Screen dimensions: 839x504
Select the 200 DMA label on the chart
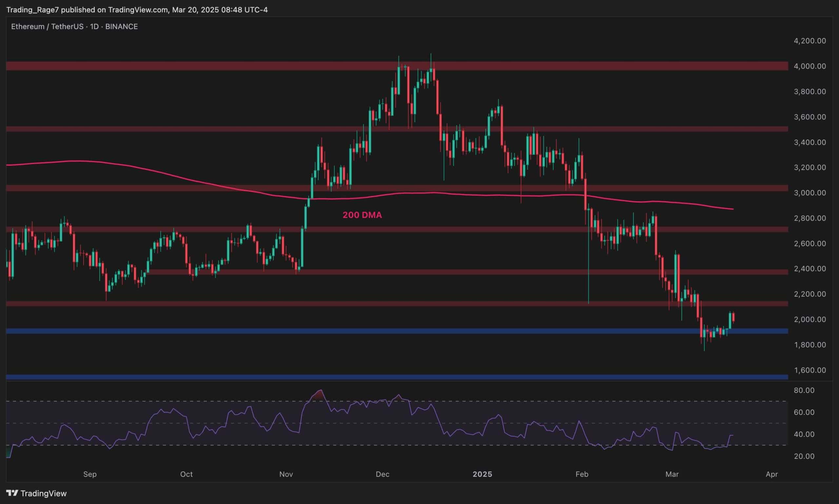click(361, 215)
